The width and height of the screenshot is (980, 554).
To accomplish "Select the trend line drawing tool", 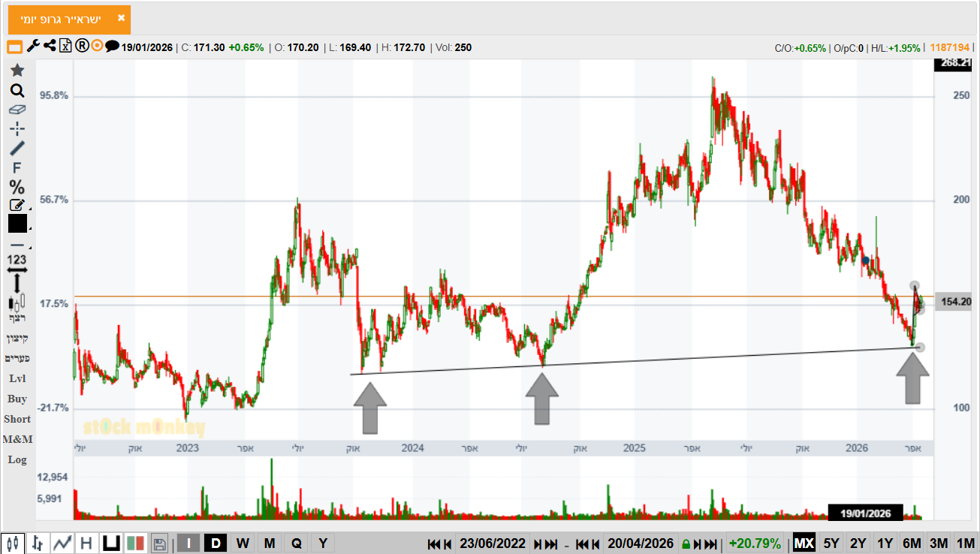I will (x=17, y=148).
